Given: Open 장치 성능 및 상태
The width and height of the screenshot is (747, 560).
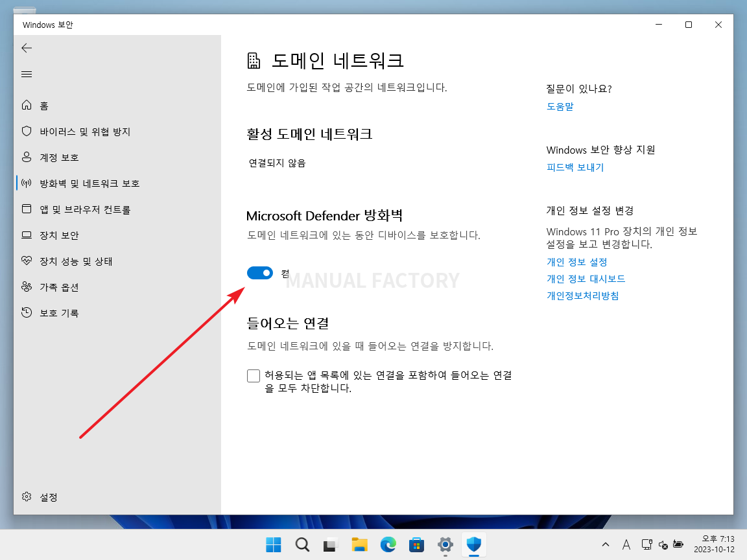Looking at the screenshot, I should pyautogui.click(x=77, y=261).
